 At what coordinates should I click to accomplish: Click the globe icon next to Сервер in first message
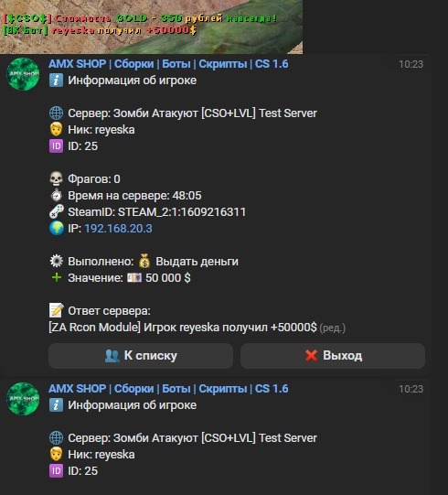coord(56,113)
